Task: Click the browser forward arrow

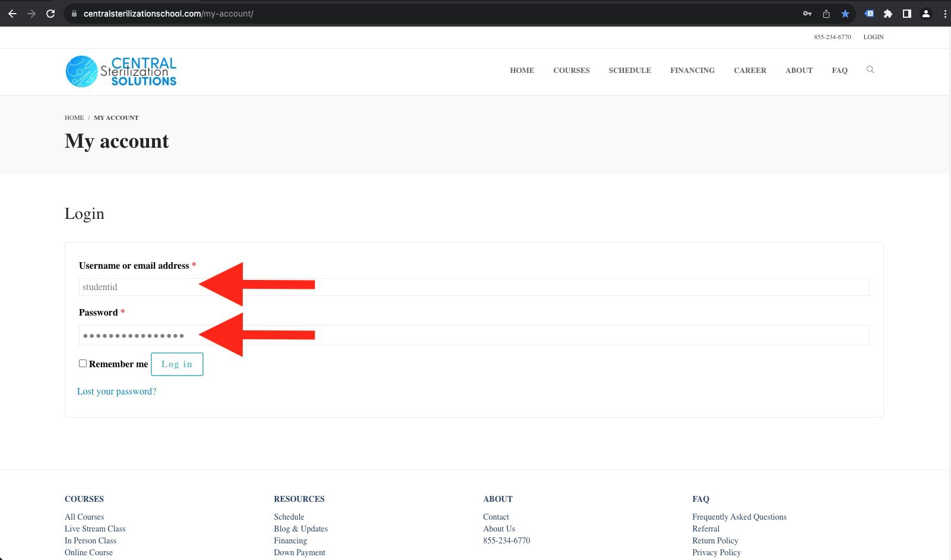Action: [31, 14]
